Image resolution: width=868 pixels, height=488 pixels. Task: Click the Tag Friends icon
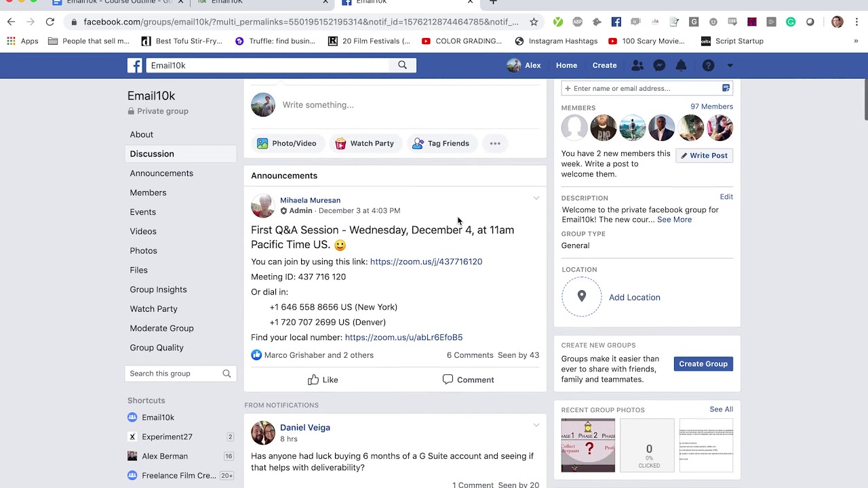pyautogui.click(x=418, y=144)
